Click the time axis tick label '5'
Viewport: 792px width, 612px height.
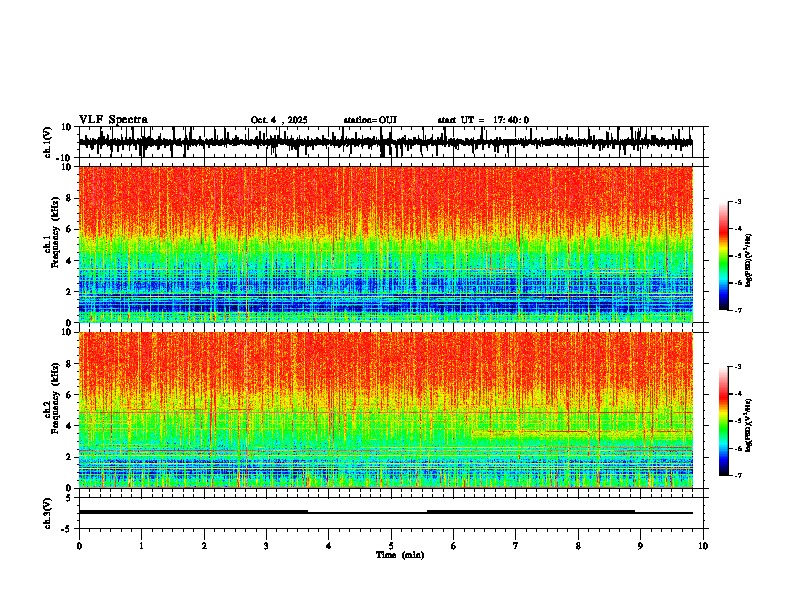click(391, 546)
